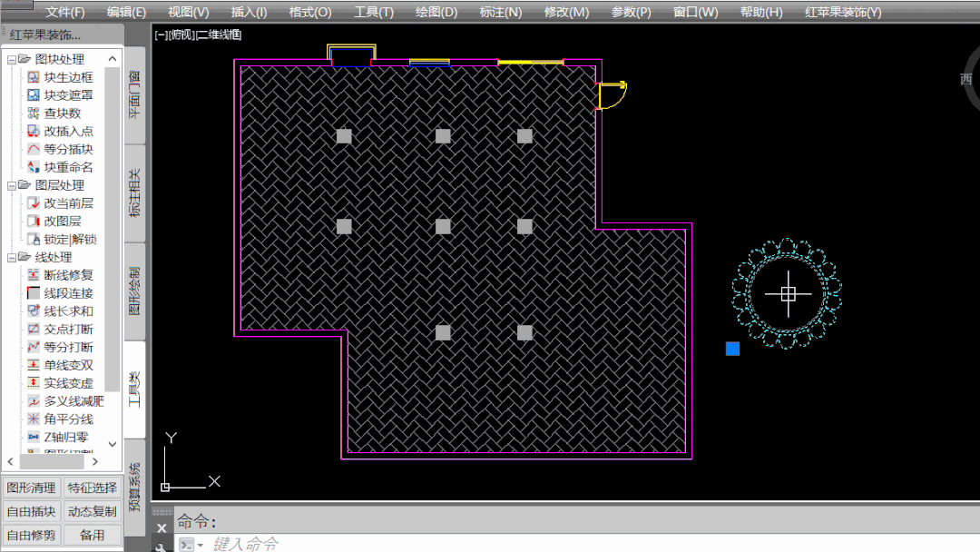Click the 单线变双 tool icon
980x552 pixels.
[x=34, y=365]
